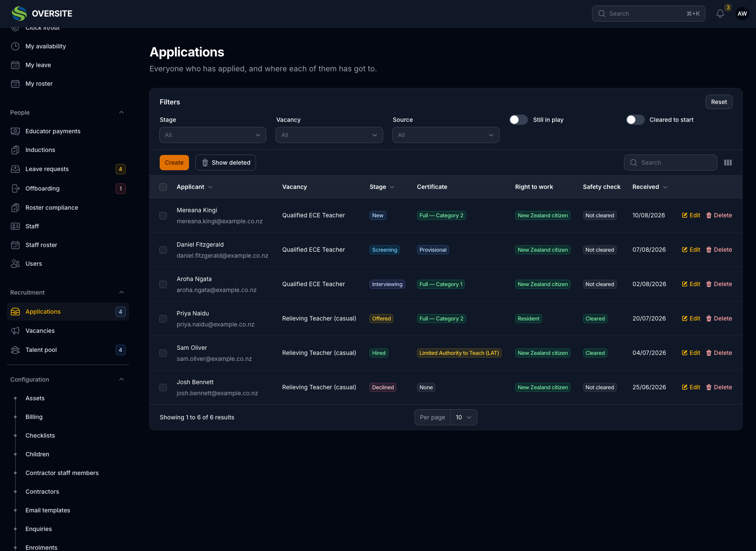Enable the Cleared to start toggle
The height and width of the screenshot is (551, 756).
[x=635, y=120]
